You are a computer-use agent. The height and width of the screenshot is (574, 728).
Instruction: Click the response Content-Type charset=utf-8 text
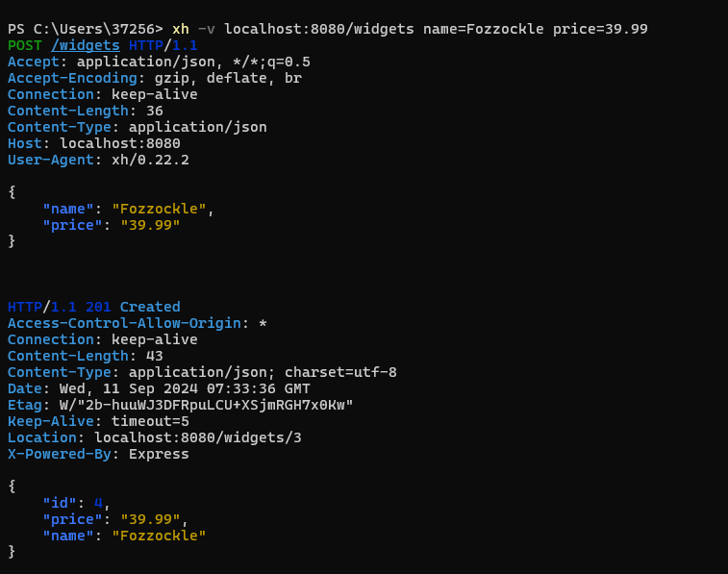pyautogui.click(x=340, y=372)
